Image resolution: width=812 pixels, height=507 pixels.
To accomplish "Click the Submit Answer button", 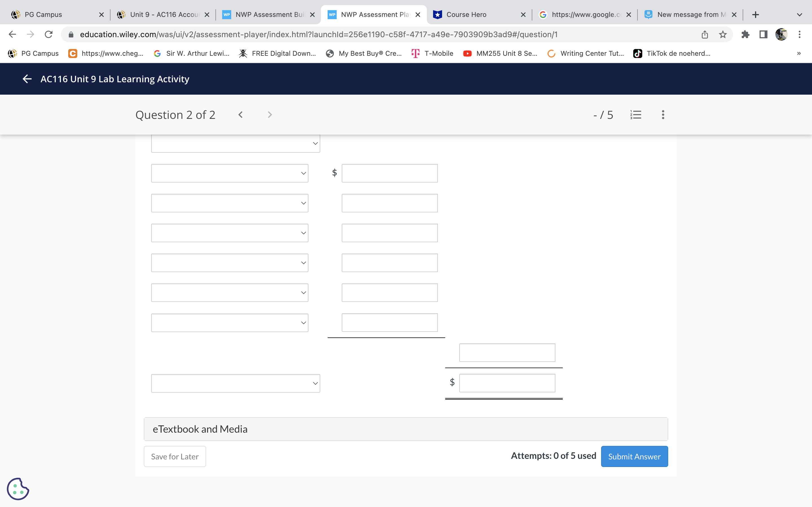I will (634, 456).
